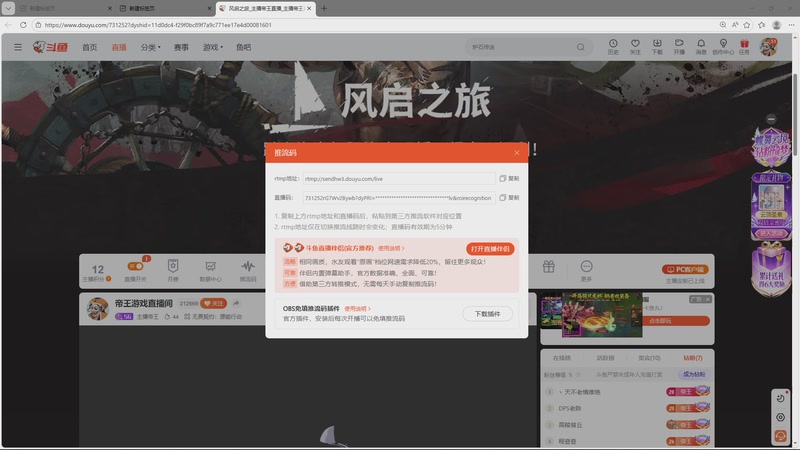800x450 pixels.
Task: Select the 直播码 input field
Action: pyautogui.click(x=399, y=198)
